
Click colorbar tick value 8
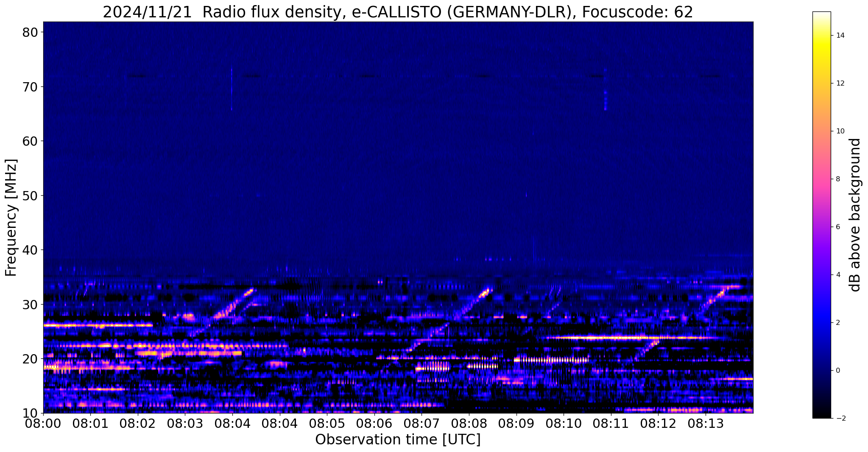tap(838, 179)
